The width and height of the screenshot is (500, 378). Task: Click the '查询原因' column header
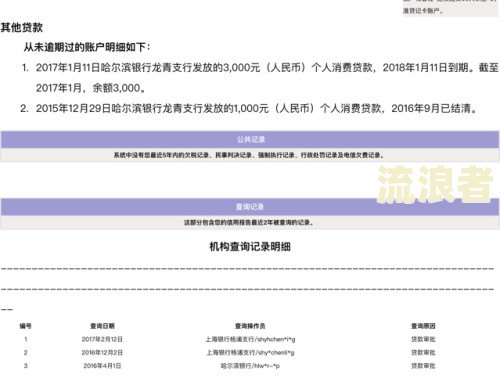(x=423, y=326)
